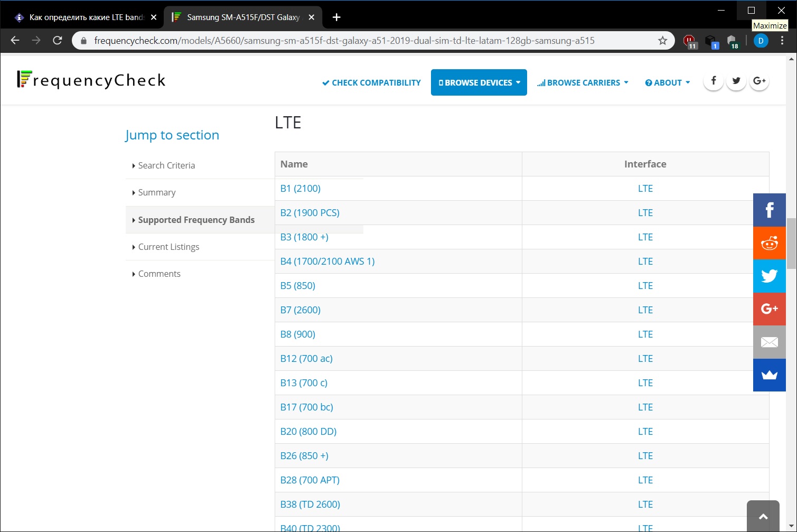Viewport: 797px width, 532px height.
Task: Click the blue crown side bar icon
Action: tap(770, 375)
